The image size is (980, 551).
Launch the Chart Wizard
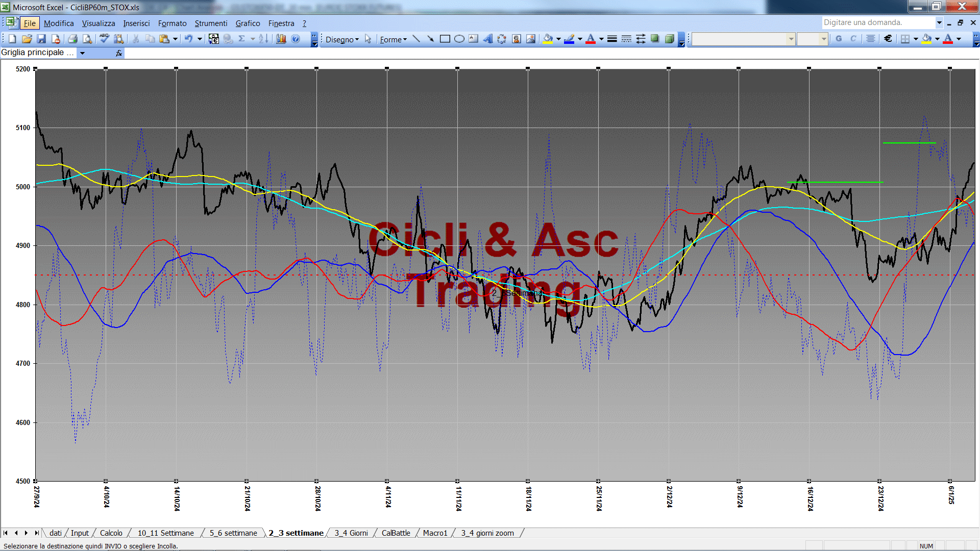[281, 39]
